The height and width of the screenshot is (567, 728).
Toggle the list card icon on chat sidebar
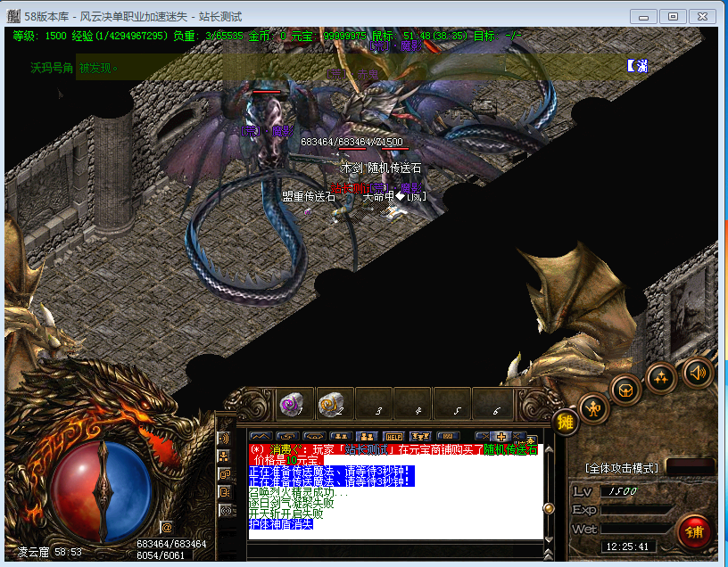(225, 492)
